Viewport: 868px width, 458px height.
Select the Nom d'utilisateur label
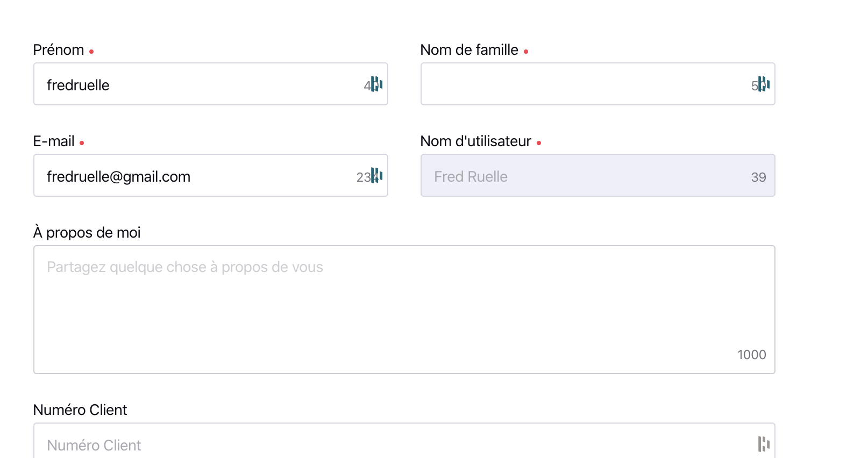click(x=476, y=141)
